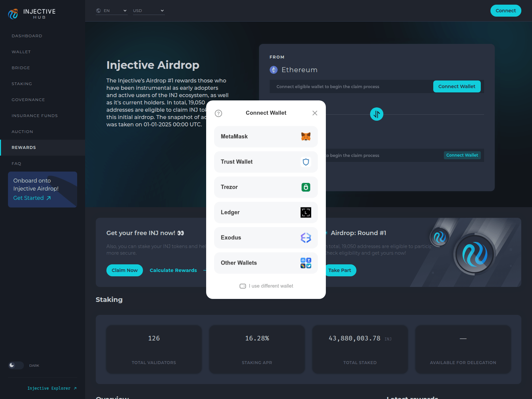Open the FAQ page from the sidebar
The height and width of the screenshot is (399, 532).
pyautogui.click(x=16, y=163)
